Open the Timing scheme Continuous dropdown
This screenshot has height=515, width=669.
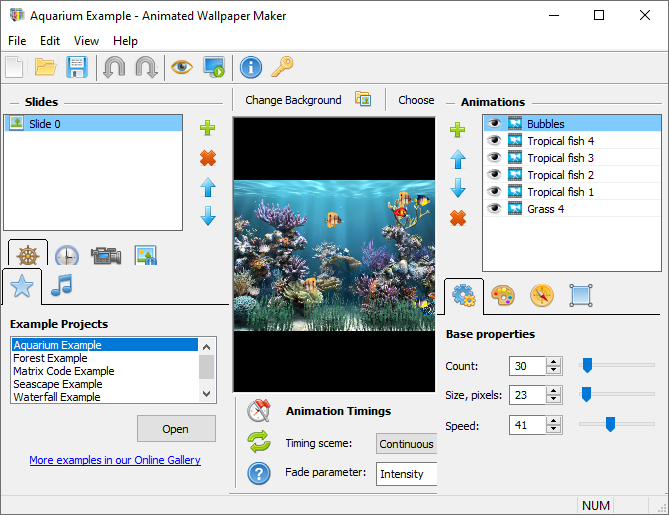(407, 444)
